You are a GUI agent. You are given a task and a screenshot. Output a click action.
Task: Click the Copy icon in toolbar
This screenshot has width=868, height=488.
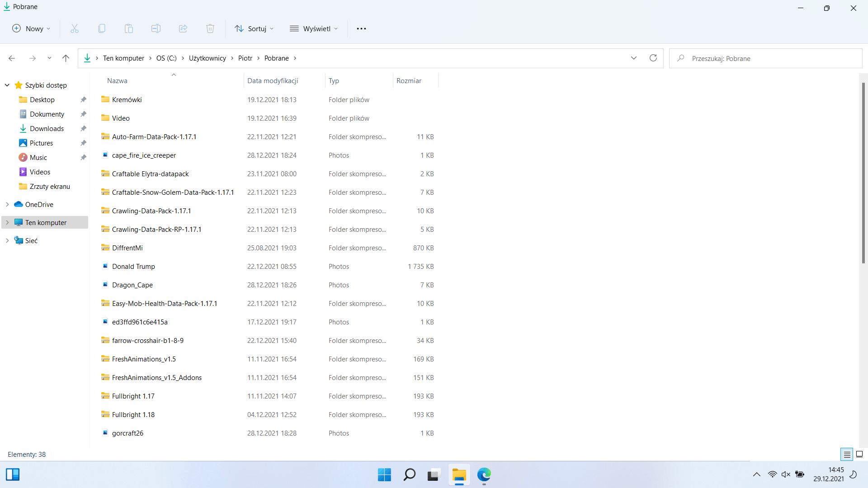(x=102, y=28)
